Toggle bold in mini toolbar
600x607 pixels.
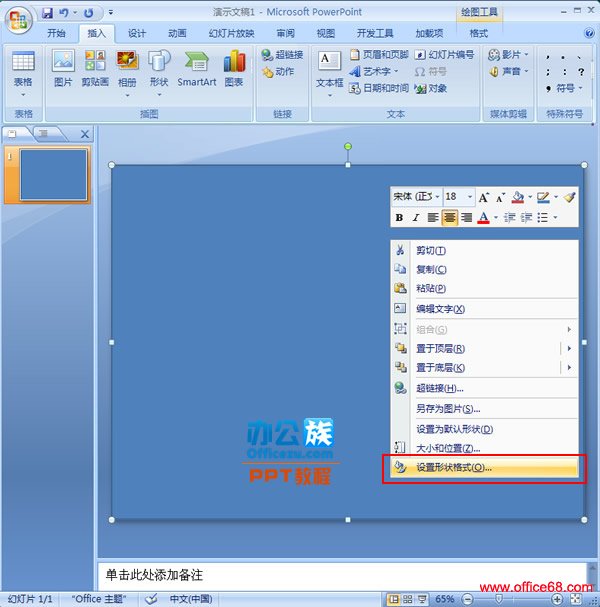pos(399,218)
